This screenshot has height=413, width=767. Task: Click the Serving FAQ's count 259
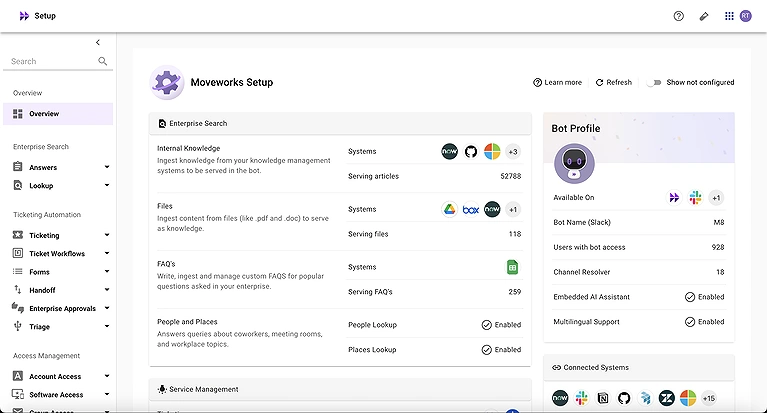(x=515, y=292)
